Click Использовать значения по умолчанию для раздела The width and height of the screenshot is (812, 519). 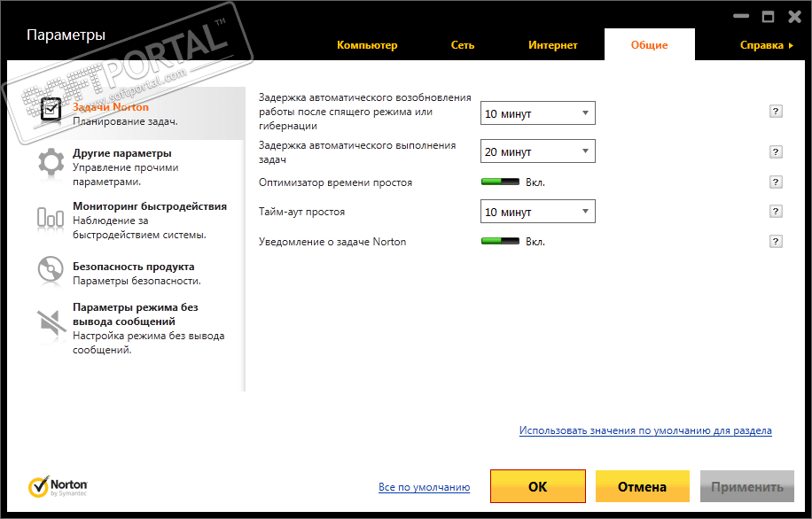(645, 430)
